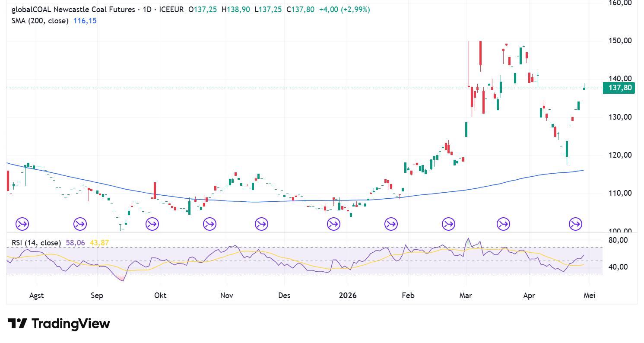This screenshot has height=343, width=644.
Task: Click the SMA (200, close) indicator label
Action: pyautogui.click(x=40, y=21)
